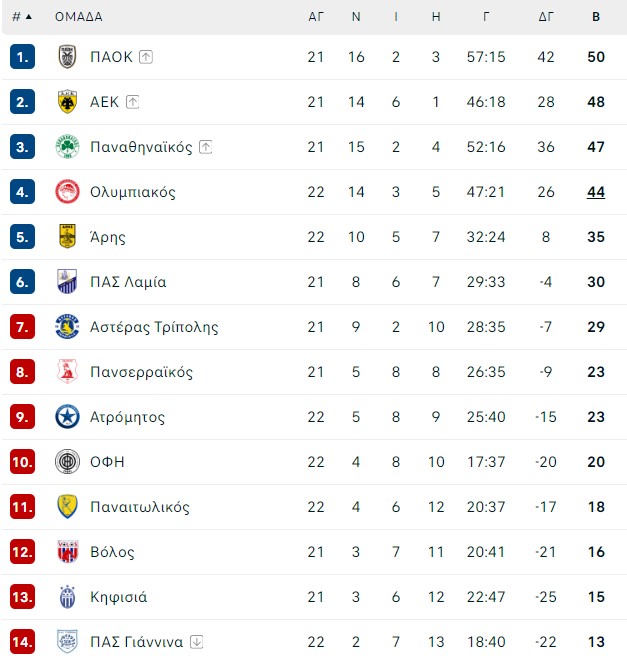
Task: Click the Βόλος red-blue striped crest
Action: tap(68, 551)
